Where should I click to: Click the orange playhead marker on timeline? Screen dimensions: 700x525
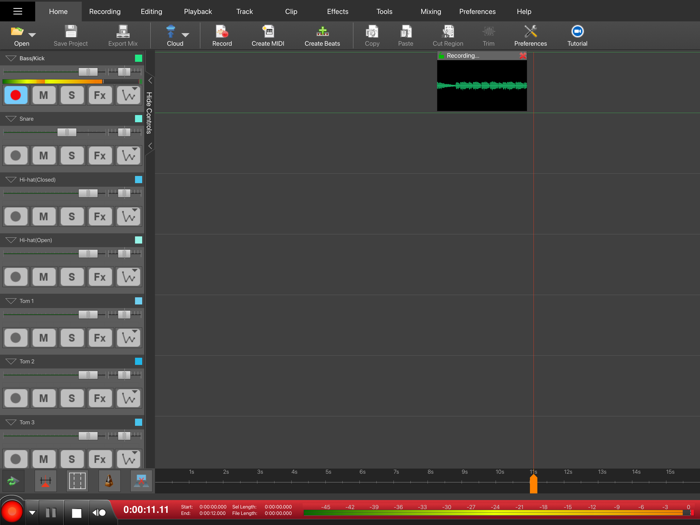(533, 484)
